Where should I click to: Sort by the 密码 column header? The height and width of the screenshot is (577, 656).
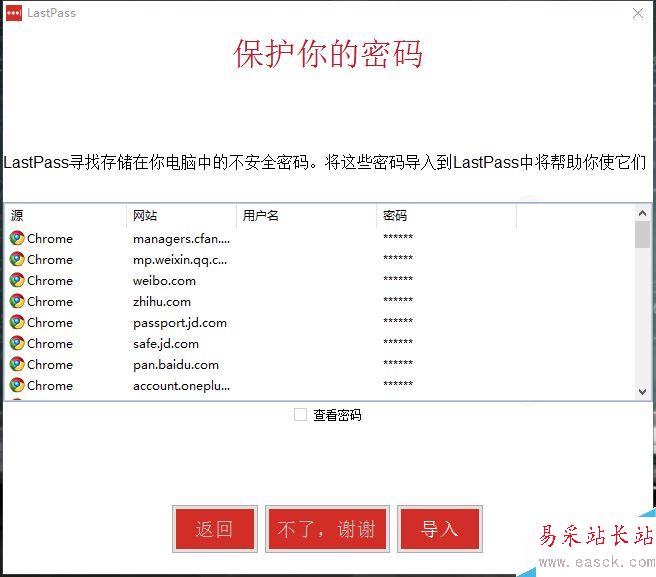tap(446, 215)
